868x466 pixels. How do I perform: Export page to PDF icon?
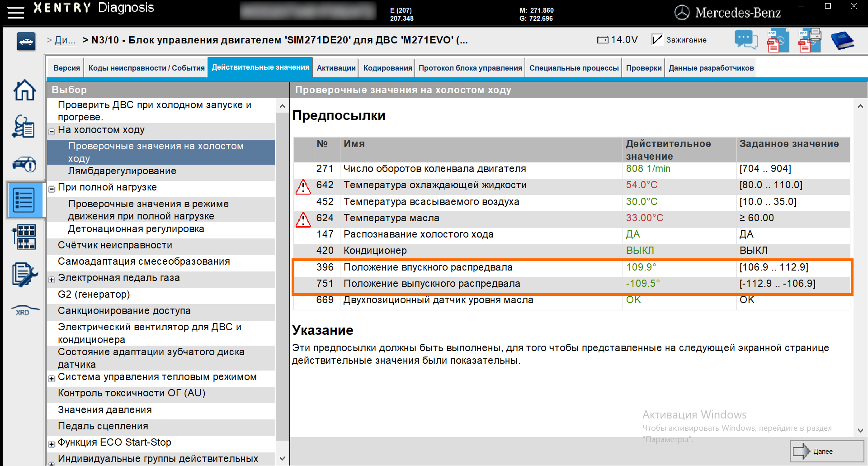[x=777, y=40]
